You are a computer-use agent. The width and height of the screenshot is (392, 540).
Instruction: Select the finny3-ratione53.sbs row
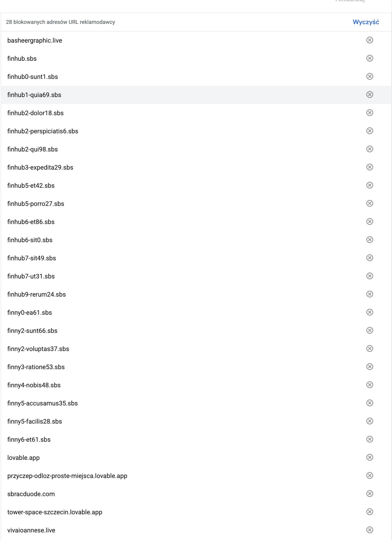click(x=196, y=367)
